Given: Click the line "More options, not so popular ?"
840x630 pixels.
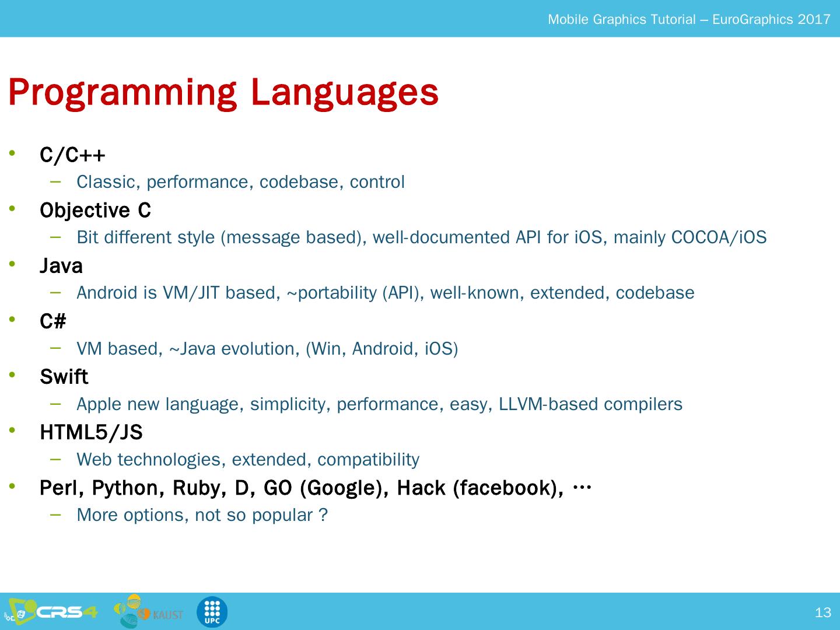Looking at the screenshot, I should [x=202, y=515].
